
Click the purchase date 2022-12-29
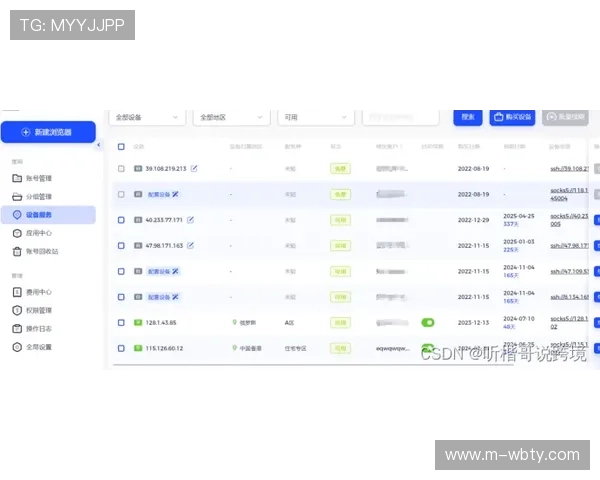473,220
